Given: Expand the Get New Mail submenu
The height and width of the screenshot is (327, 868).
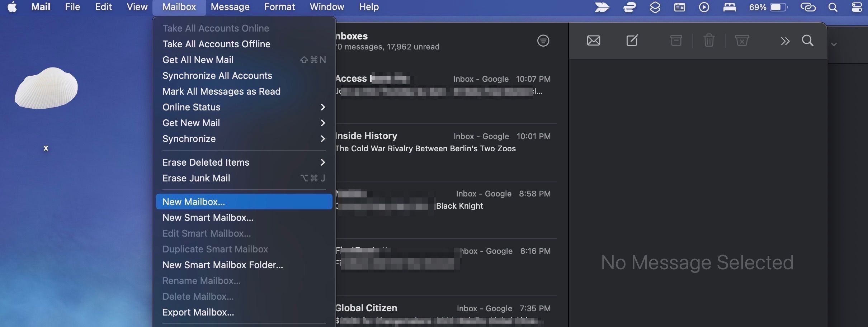Looking at the screenshot, I should click(x=244, y=123).
